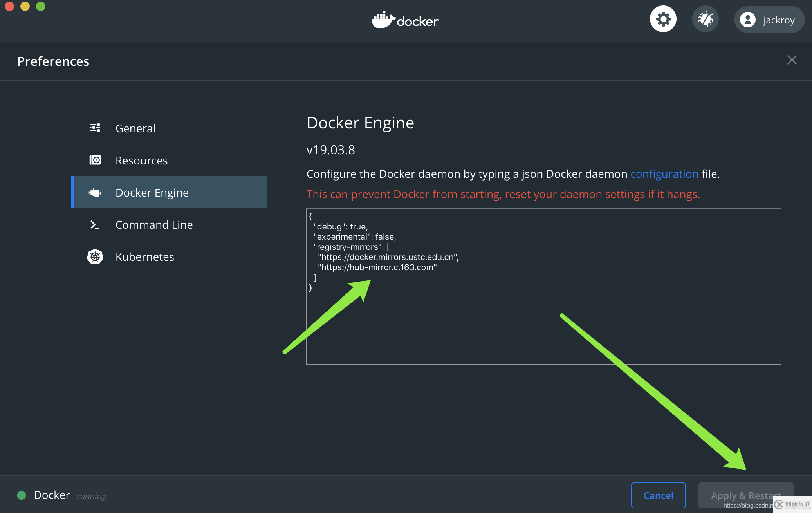The height and width of the screenshot is (513, 812).
Task: Select the General sliders icon in sidebar
Action: point(95,128)
